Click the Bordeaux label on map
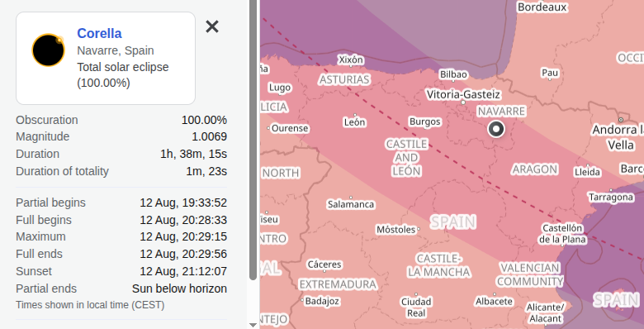Screen dimensions: 644x329 [542, 7]
